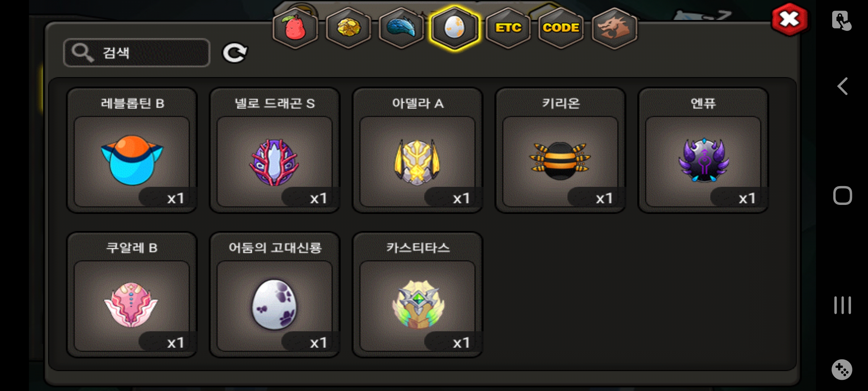Click the 검색 search field
This screenshot has height=391, width=868.
click(x=137, y=53)
